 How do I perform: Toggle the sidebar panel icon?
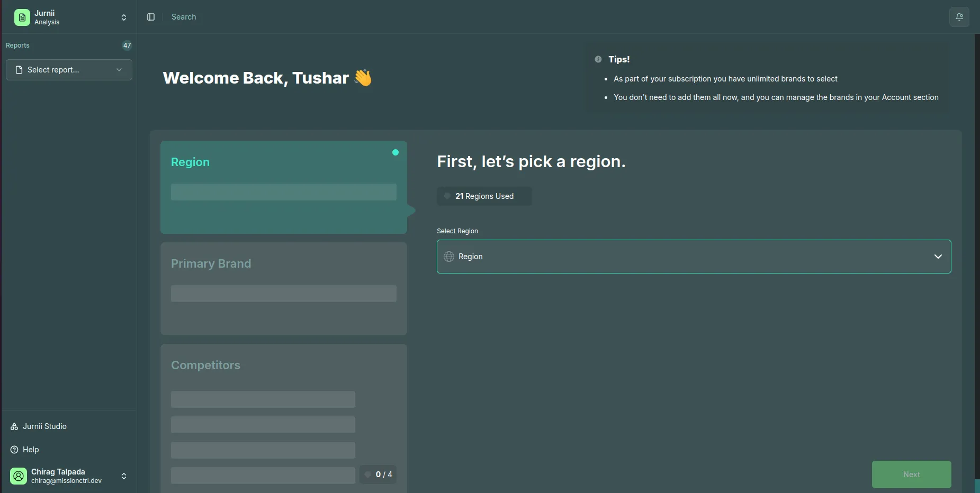151,16
